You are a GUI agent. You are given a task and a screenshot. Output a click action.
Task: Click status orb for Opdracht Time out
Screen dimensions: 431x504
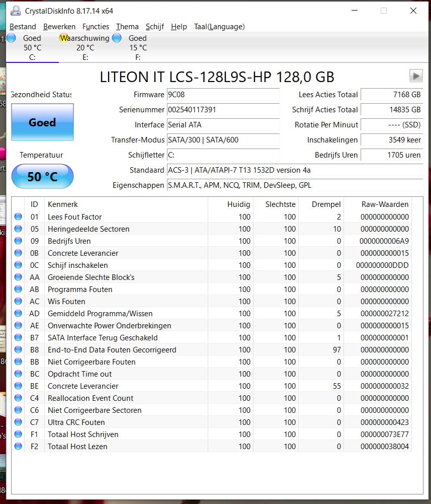[18, 374]
